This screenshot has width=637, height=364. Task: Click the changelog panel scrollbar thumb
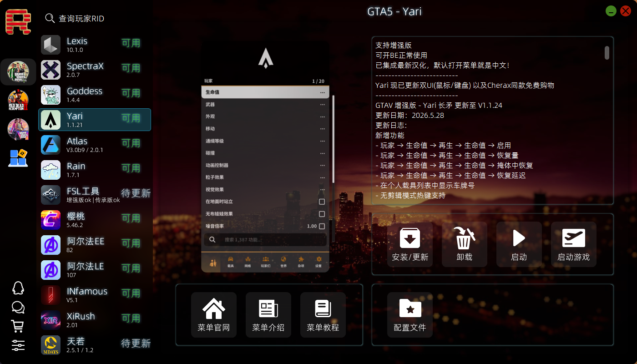[607, 52]
